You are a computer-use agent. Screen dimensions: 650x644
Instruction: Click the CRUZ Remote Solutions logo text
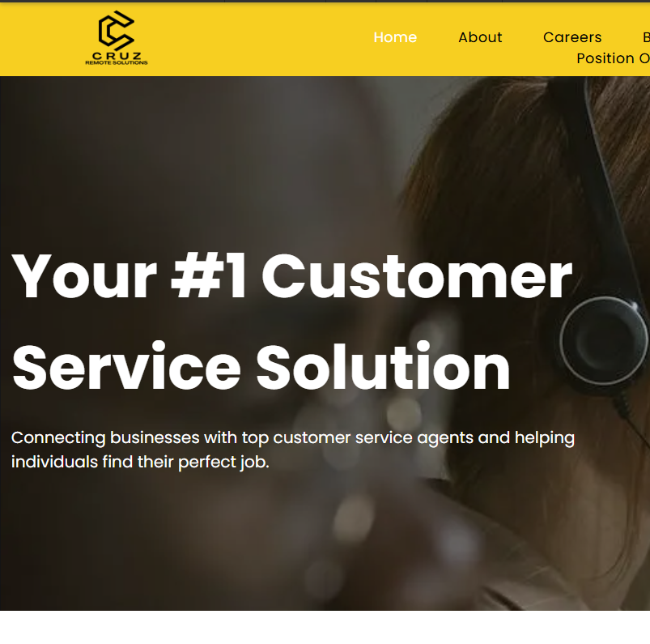(x=117, y=58)
